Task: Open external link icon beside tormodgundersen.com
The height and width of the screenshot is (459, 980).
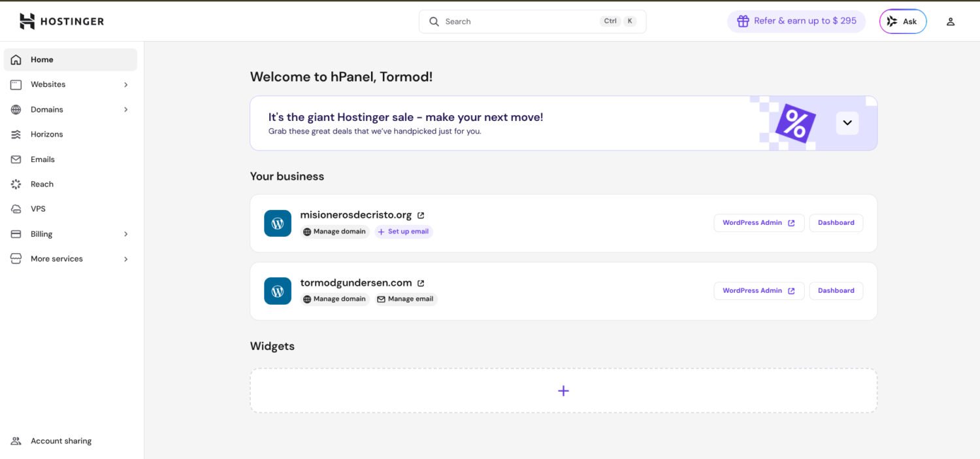Action: (x=421, y=283)
